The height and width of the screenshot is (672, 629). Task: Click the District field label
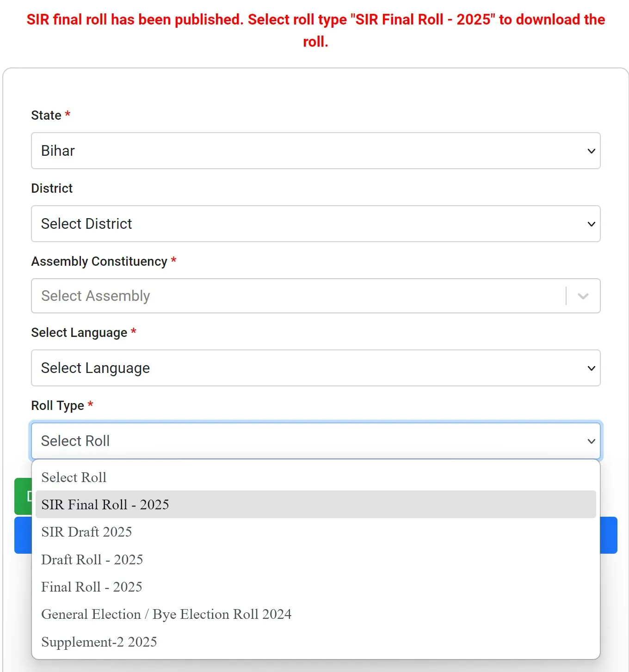(x=52, y=189)
